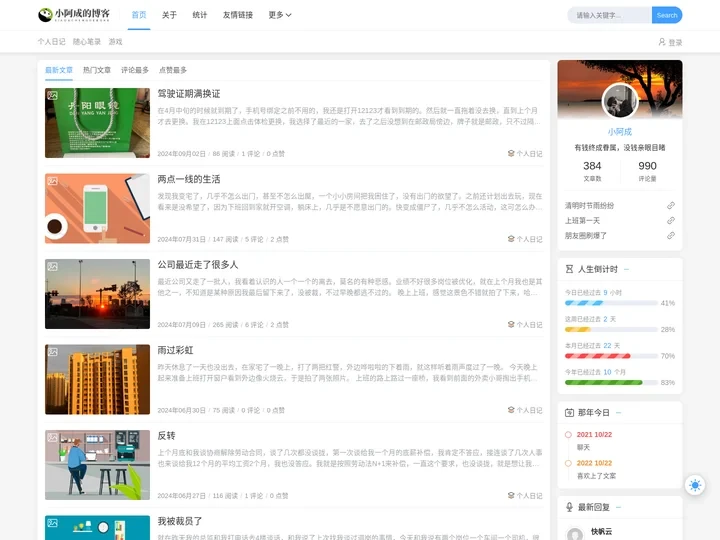Switch to 热门文章 tab

click(97, 70)
